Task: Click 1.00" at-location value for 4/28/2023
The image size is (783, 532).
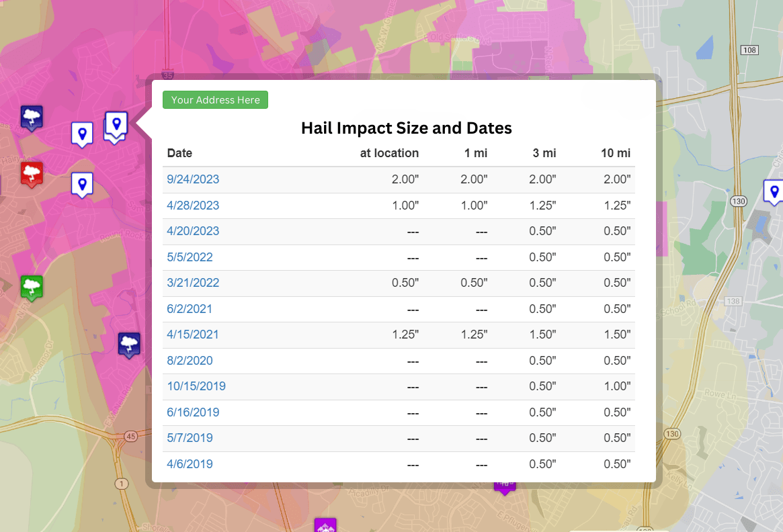Action: point(405,205)
